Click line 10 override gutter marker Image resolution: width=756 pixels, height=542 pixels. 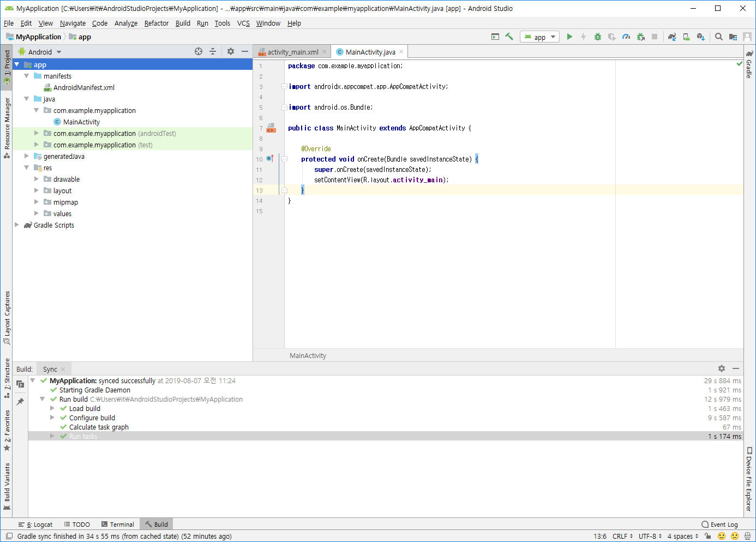click(270, 159)
